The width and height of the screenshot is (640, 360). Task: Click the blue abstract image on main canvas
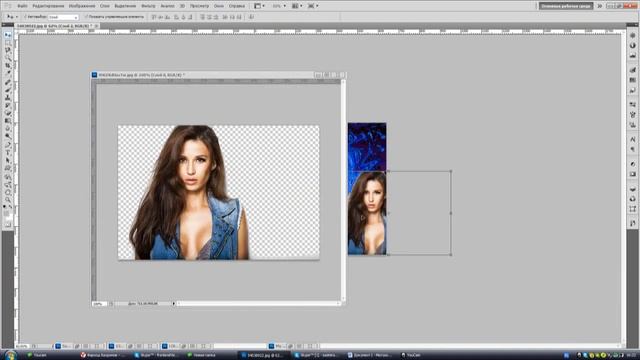(x=367, y=147)
